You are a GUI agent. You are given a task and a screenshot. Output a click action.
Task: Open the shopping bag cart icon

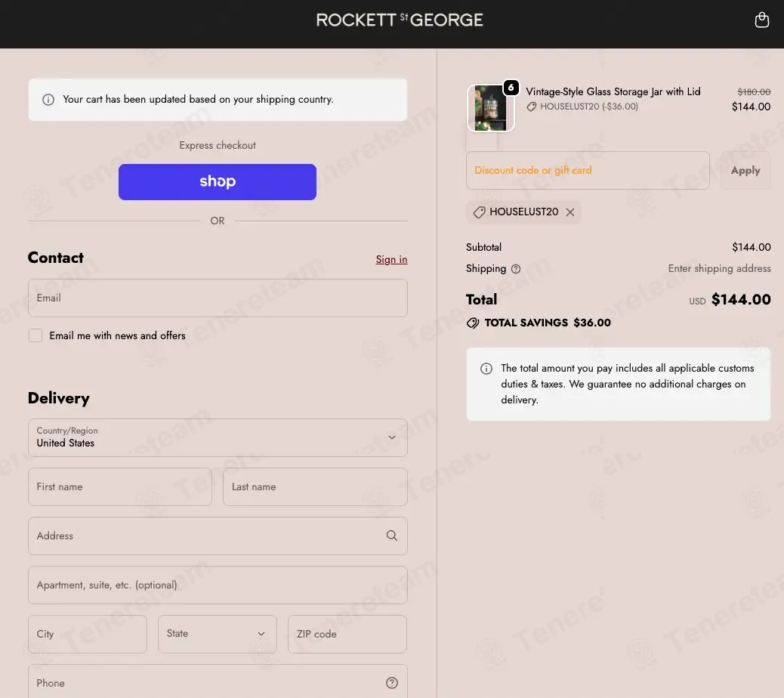pos(761,20)
